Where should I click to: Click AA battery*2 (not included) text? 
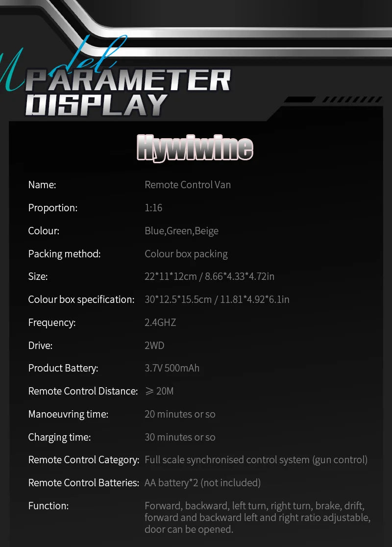(203, 483)
